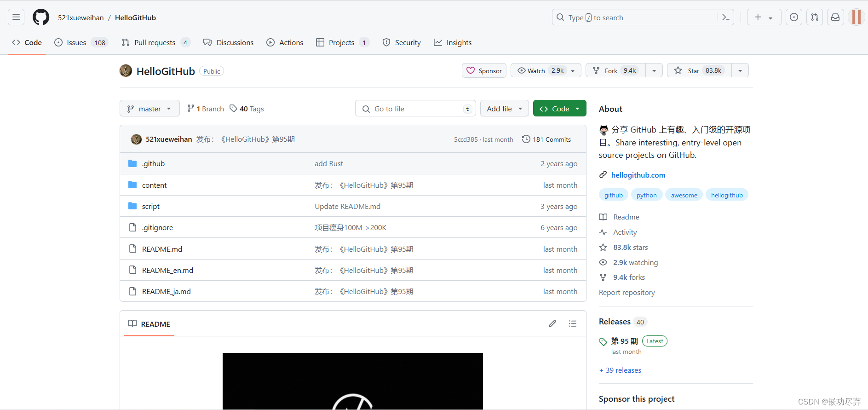Edit the README with pencil icon

(x=552, y=323)
